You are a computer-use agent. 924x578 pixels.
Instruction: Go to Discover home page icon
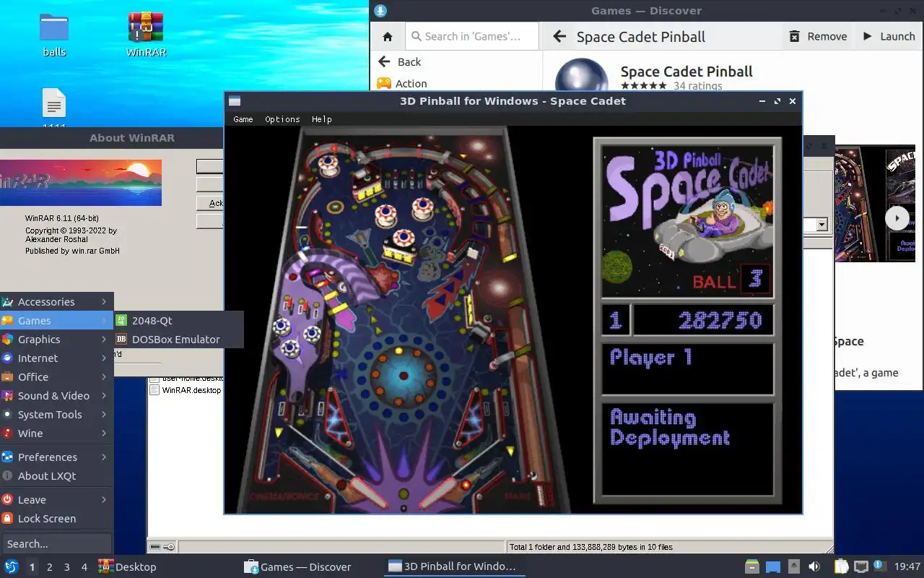point(388,36)
